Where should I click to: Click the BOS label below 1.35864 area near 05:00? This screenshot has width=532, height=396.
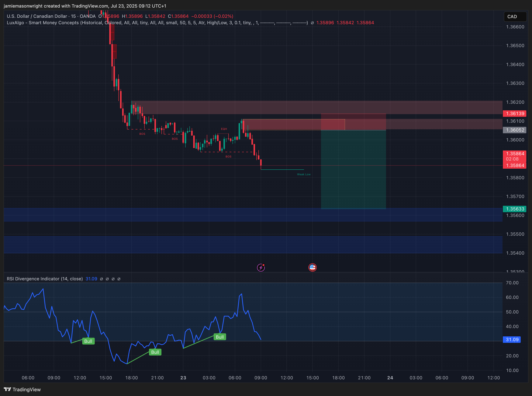coord(228,157)
